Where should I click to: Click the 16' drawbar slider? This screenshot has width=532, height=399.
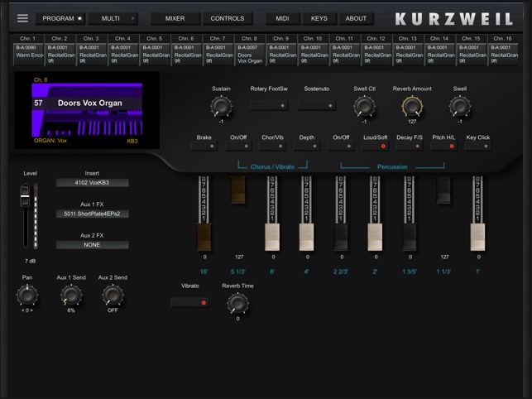pos(204,236)
